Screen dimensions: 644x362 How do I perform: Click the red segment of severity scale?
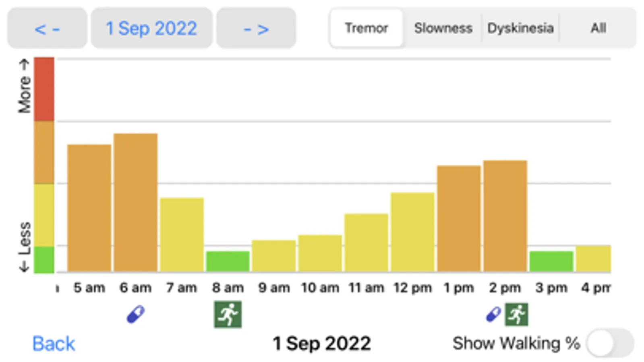point(44,89)
